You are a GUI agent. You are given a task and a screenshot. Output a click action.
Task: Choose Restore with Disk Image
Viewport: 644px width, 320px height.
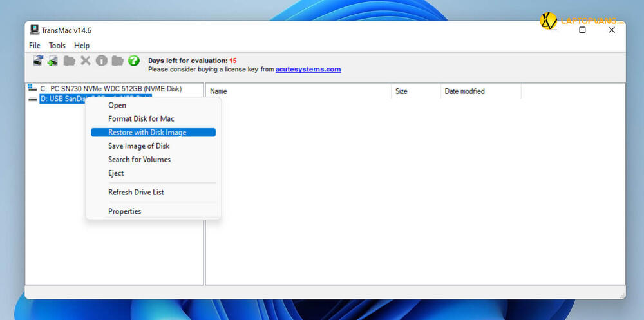[x=153, y=132]
